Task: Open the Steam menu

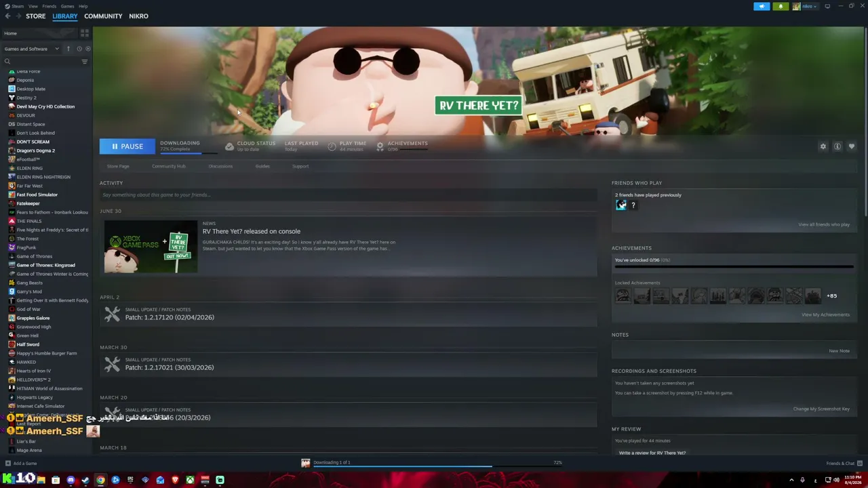Action: pyautogui.click(x=18, y=6)
